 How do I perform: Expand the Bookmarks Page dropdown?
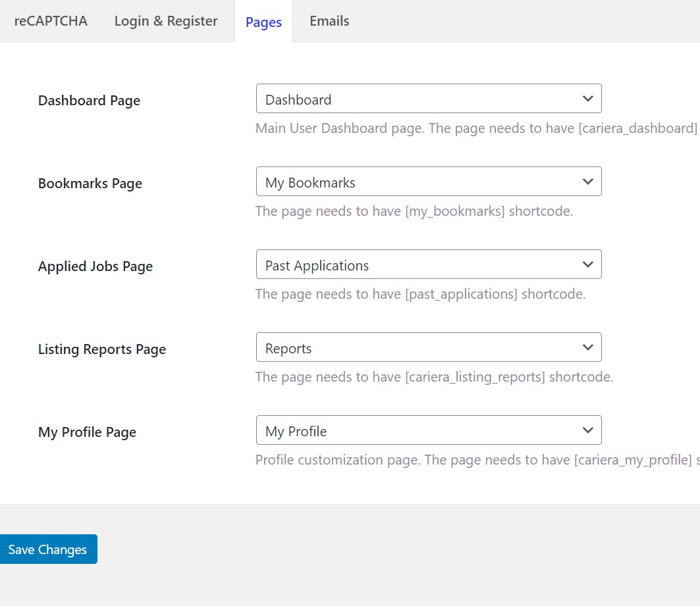(x=429, y=182)
